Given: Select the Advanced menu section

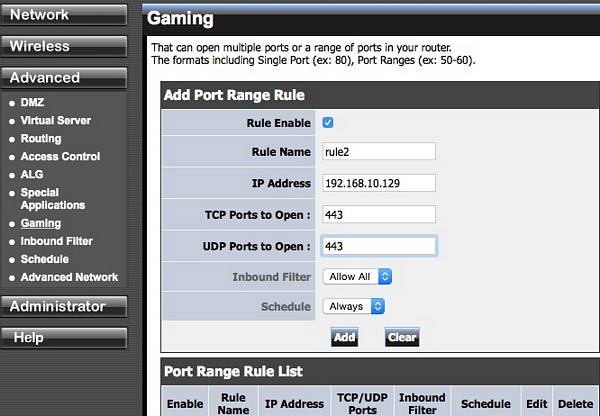Looking at the screenshot, I should pyautogui.click(x=64, y=77).
